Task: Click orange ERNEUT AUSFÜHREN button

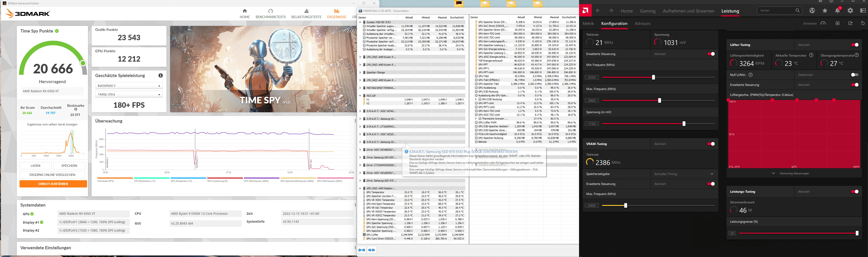Action: coord(53,184)
